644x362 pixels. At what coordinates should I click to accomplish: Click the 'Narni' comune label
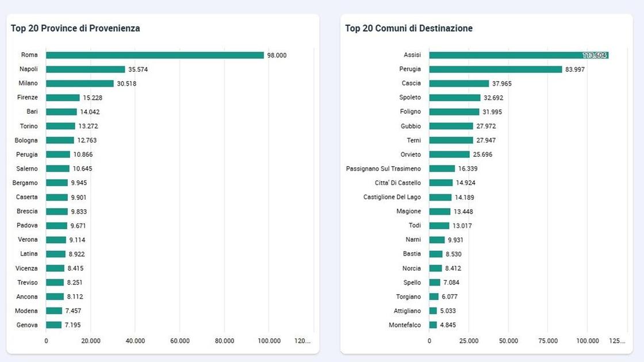(413, 240)
